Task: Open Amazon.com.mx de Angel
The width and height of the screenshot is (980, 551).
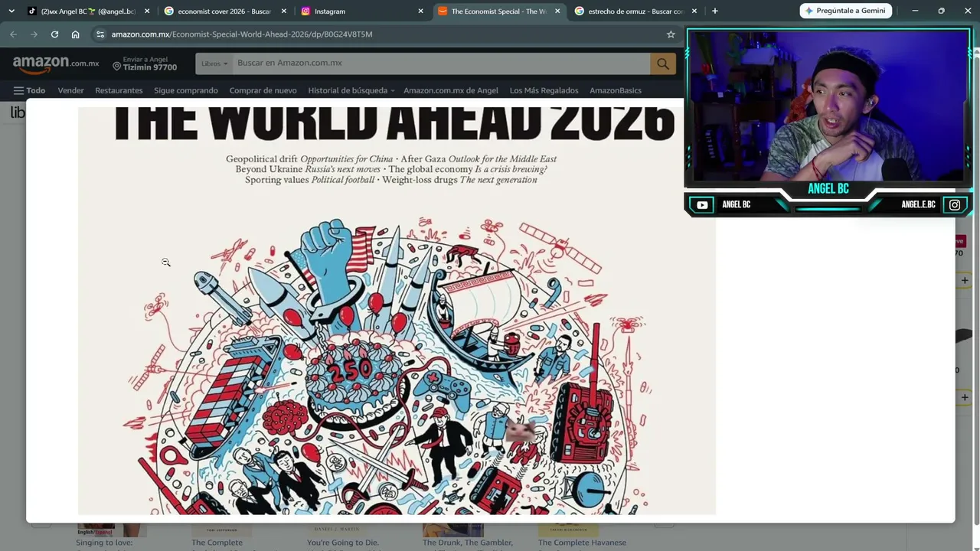Action: 451,90
